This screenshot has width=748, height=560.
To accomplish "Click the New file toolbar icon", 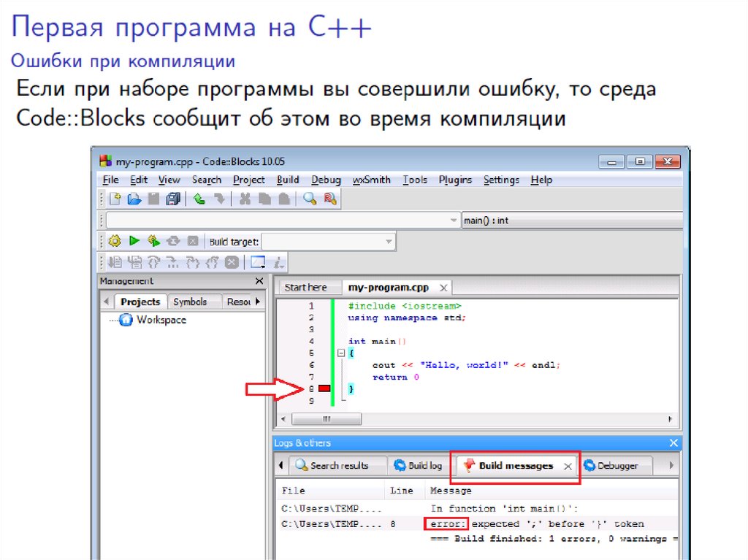I will (x=115, y=199).
